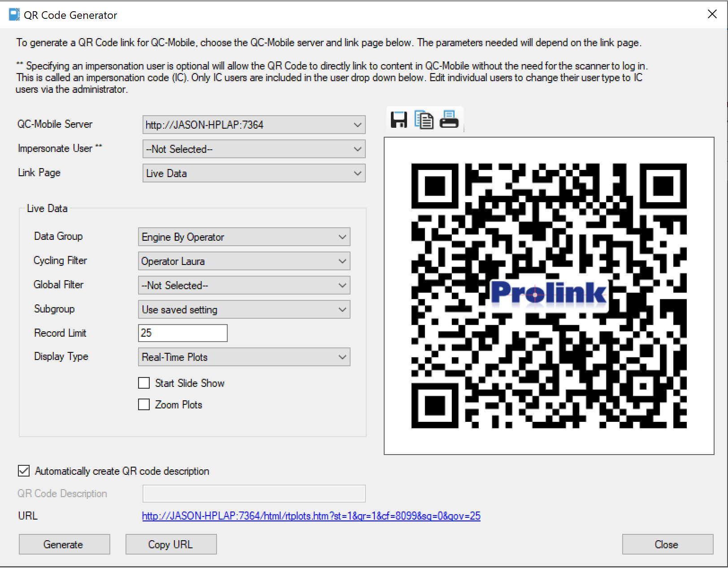Copy the QR code using the pages icon

coord(424,120)
